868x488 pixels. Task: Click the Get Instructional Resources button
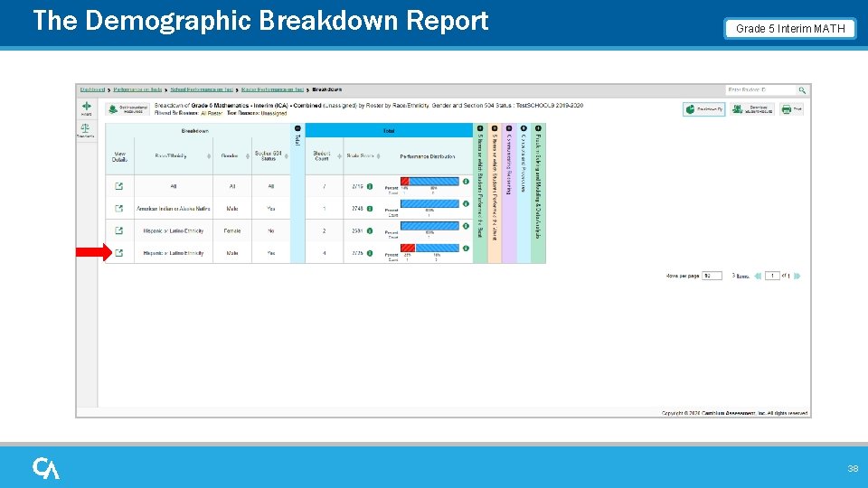(127, 109)
